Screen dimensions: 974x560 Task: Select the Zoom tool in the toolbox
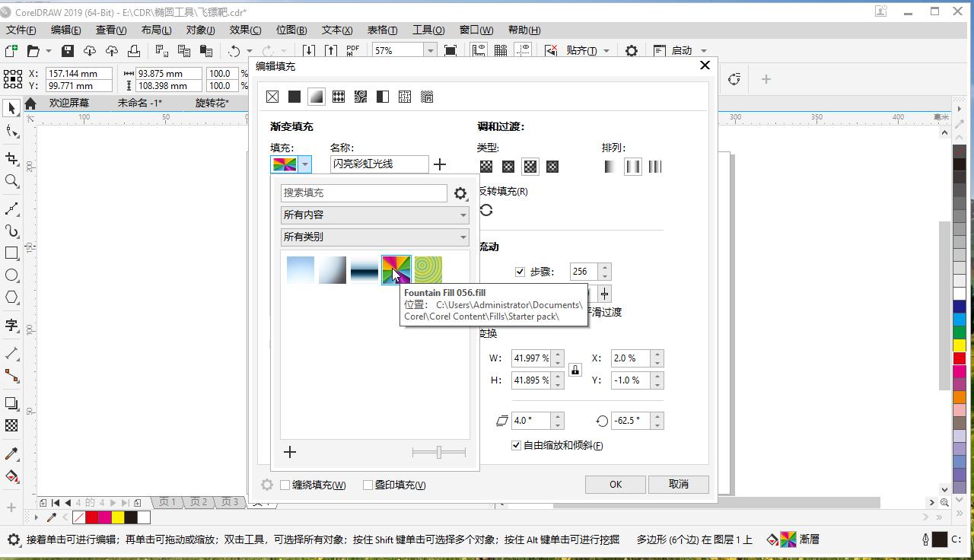(x=11, y=181)
